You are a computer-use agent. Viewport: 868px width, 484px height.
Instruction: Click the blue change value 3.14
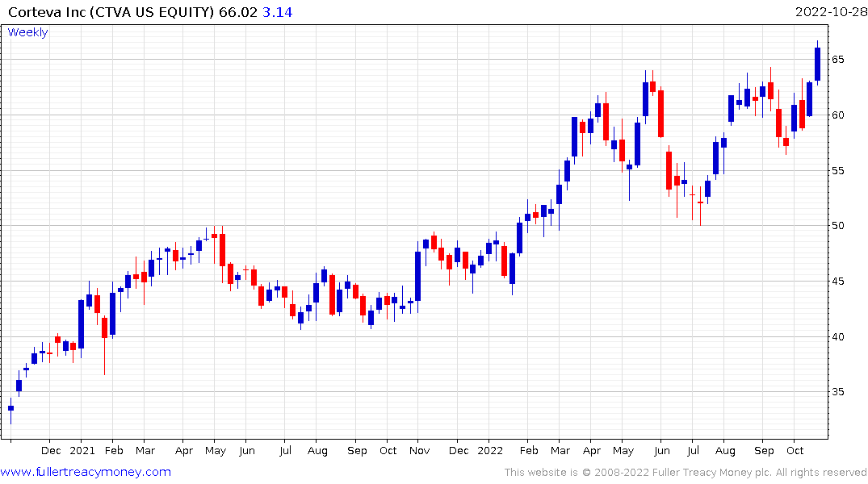point(277,12)
